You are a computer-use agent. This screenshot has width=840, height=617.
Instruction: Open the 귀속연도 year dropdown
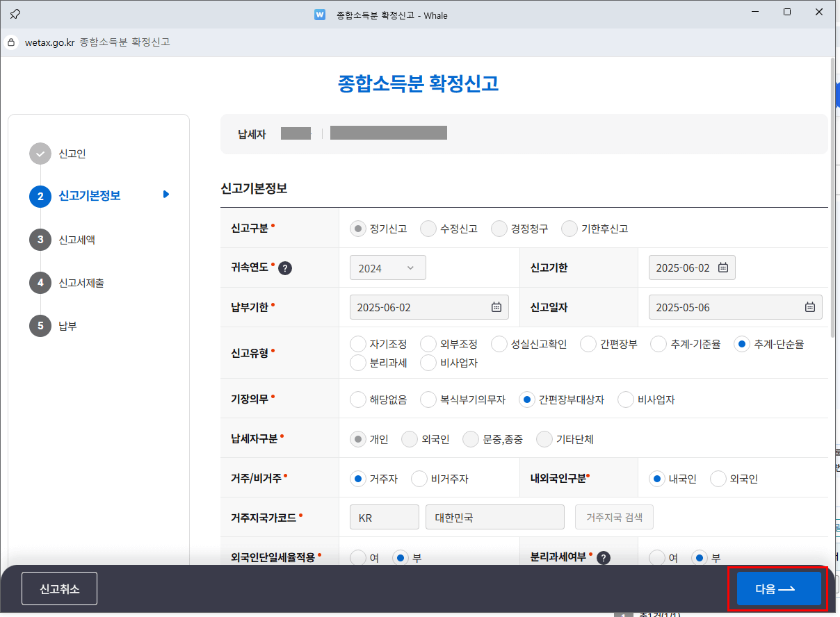pyautogui.click(x=387, y=268)
